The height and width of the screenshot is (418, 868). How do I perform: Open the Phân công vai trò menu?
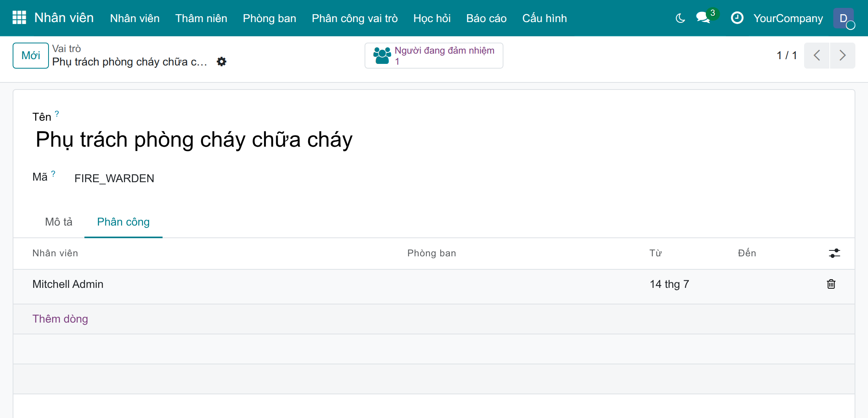point(355,18)
